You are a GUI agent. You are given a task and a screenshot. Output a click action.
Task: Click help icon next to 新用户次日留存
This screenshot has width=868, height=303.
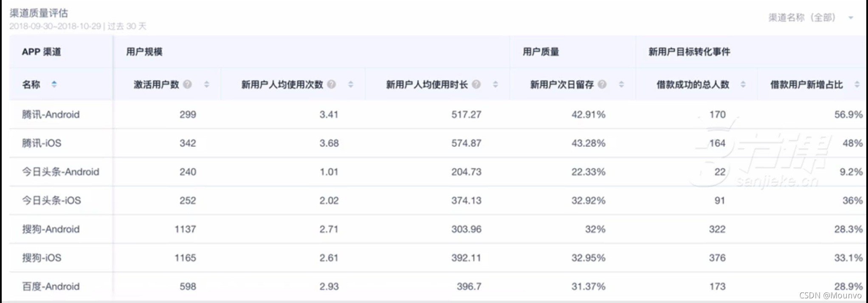point(602,84)
